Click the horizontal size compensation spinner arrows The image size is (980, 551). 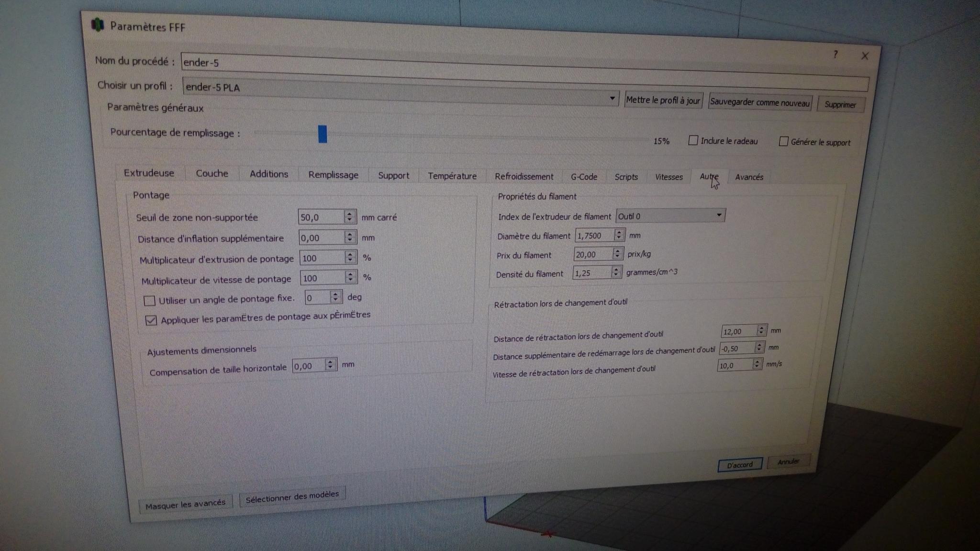pyautogui.click(x=330, y=365)
